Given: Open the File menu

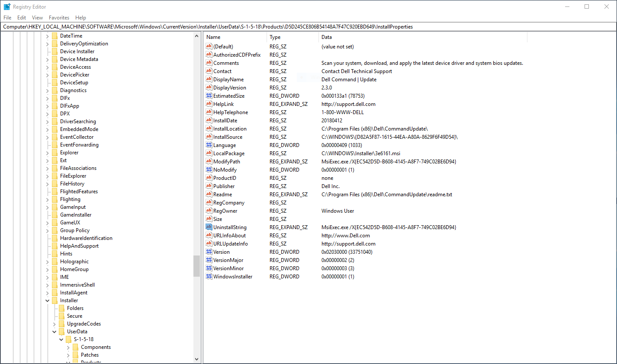Looking at the screenshot, I should pos(7,18).
